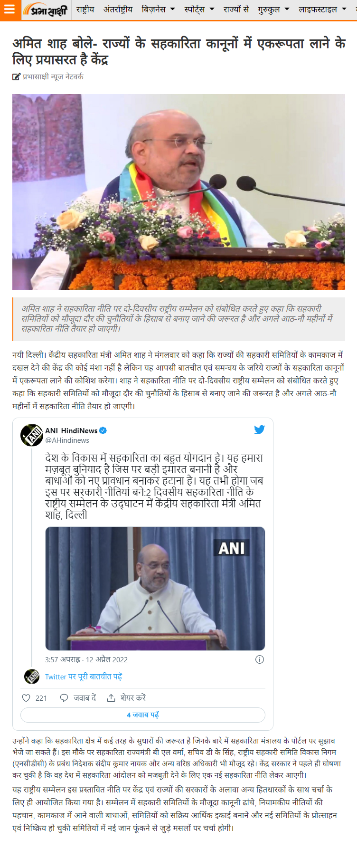Click the ANI_HindiNews profile avatar
The image size is (357, 868).
click(x=32, y=435)
